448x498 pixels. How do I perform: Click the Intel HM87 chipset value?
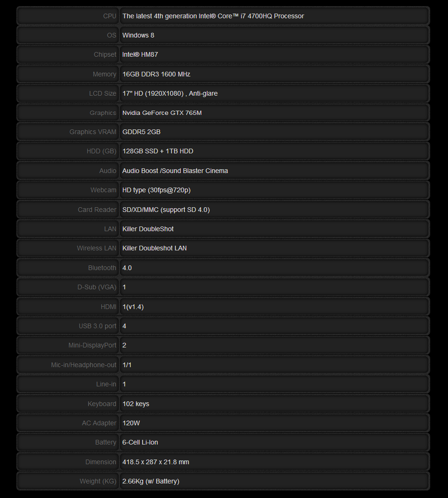pos(140,54)
